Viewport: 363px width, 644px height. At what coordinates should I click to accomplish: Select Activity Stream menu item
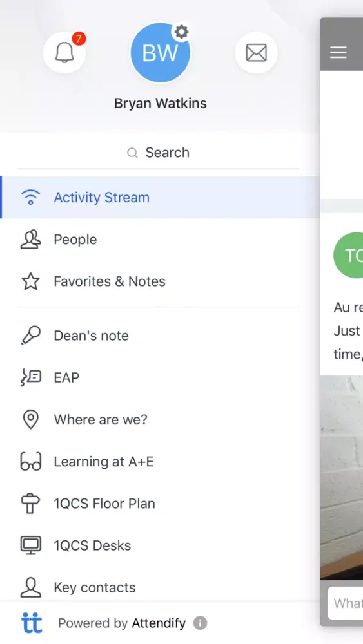tap(160, 198)
